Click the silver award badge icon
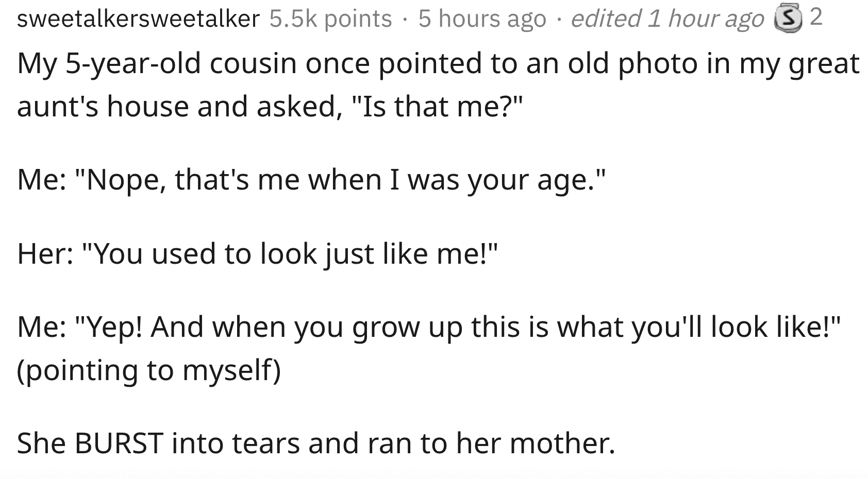 (789, 20)
